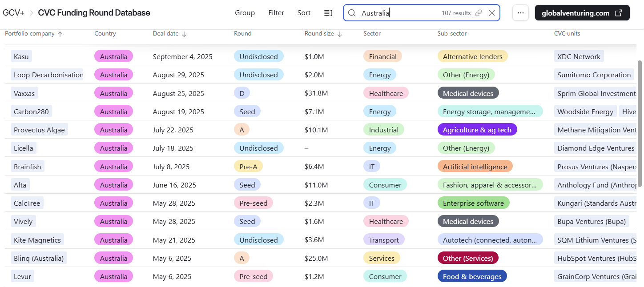Image resolution: width=644 pixels, height=287 pixels.
Task: Clear the Australia search text
Action: tap(492, 13)
